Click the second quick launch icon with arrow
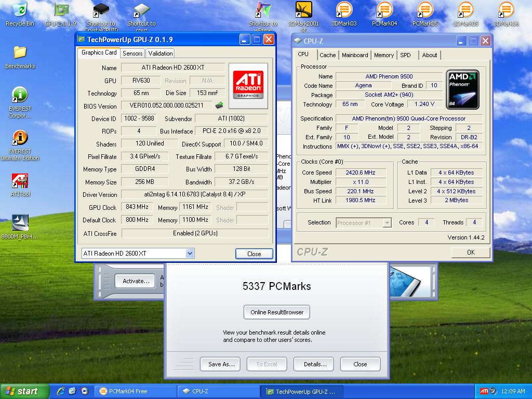The image size is (532, 399). (73, 391)
